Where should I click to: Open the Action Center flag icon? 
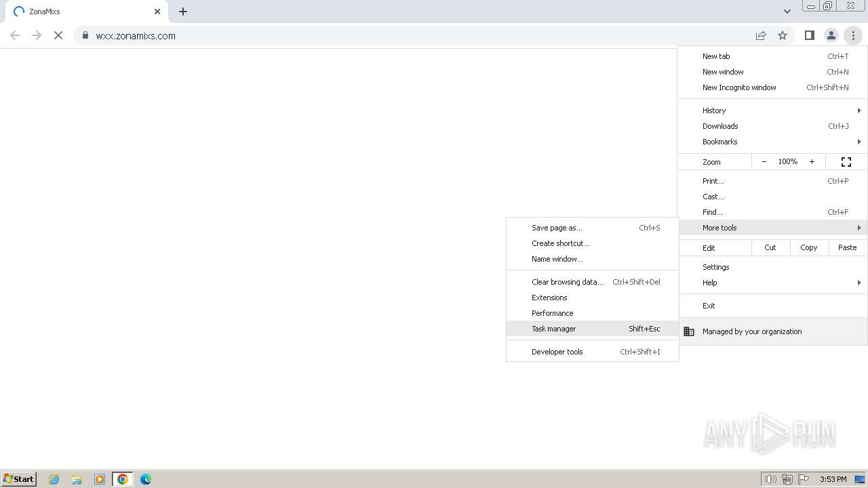coord(804,479)
